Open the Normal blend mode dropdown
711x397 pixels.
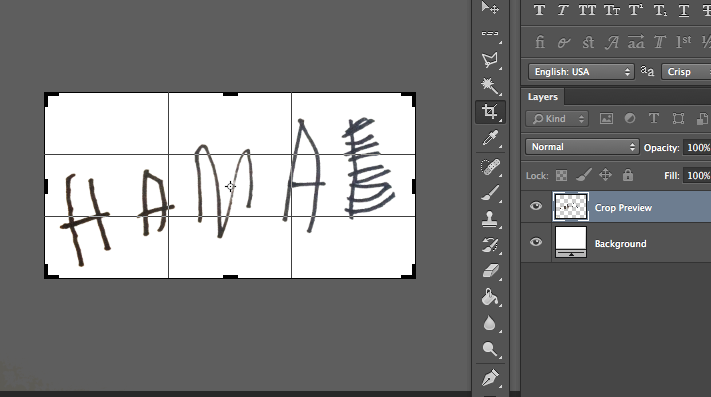[582, 147]
